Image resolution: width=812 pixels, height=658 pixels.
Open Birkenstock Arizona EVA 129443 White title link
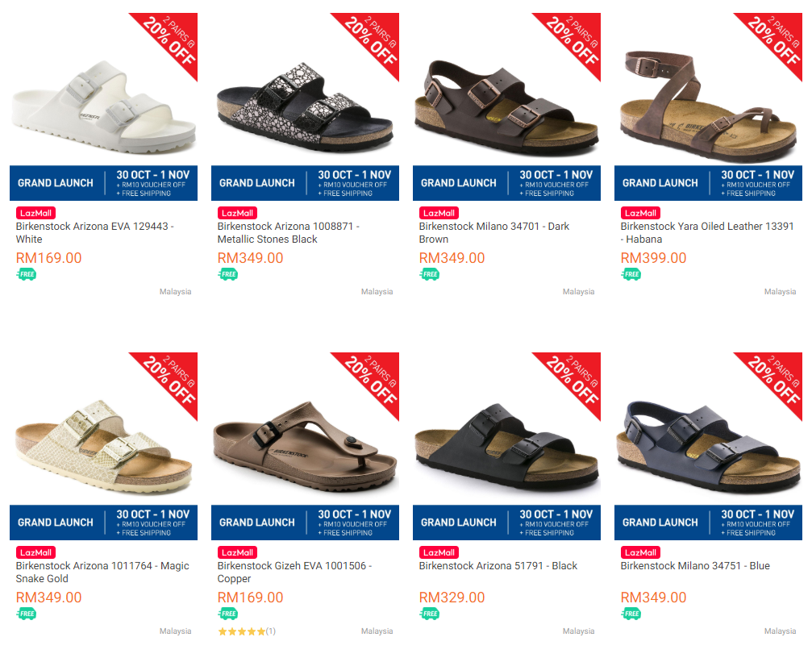[95, 232]
